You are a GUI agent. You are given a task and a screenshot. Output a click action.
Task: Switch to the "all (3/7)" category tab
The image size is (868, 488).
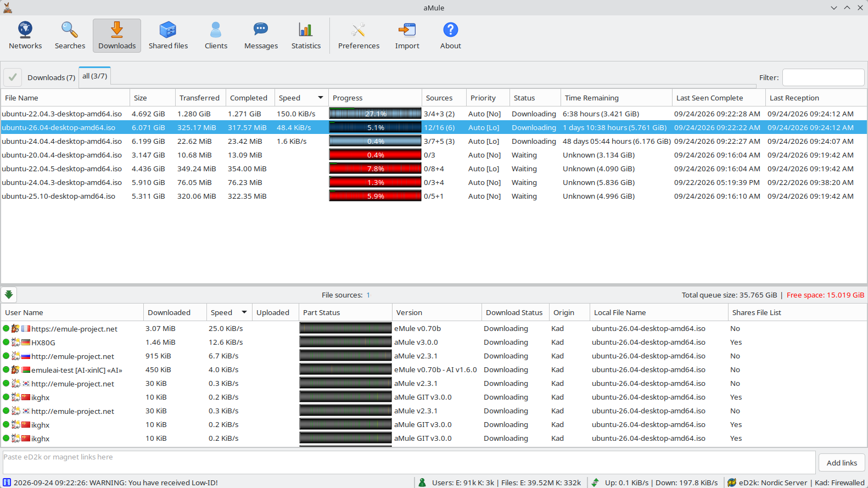click(94, 76)
